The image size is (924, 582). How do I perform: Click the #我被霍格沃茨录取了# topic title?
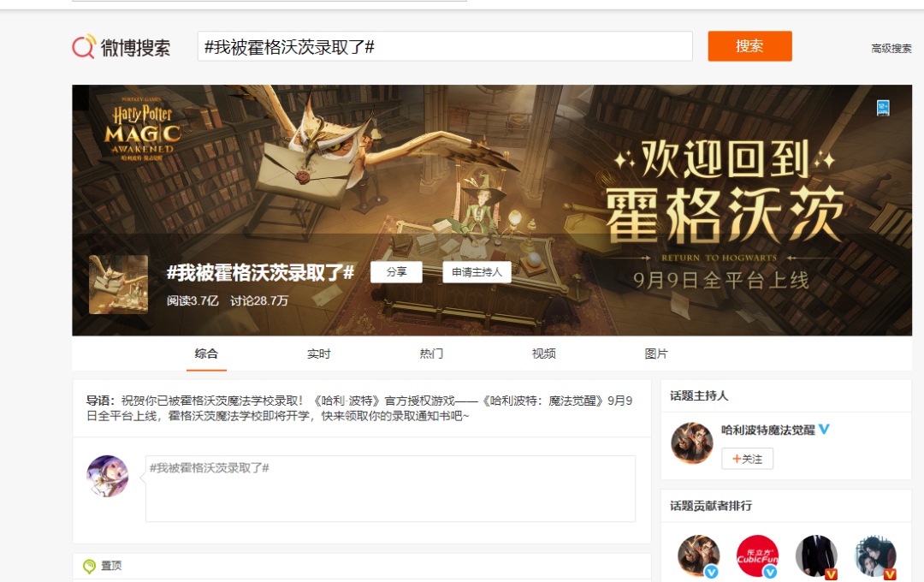[x=260, y=272]
